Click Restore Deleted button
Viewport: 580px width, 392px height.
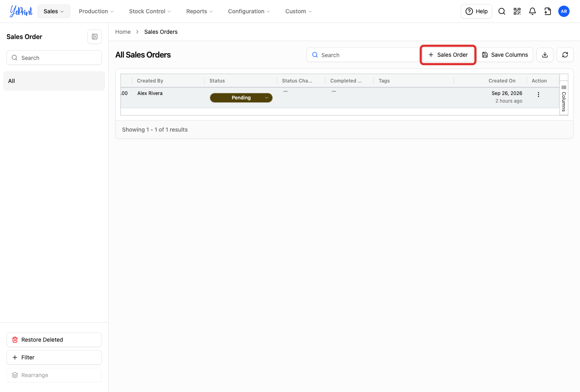[54, 340]
